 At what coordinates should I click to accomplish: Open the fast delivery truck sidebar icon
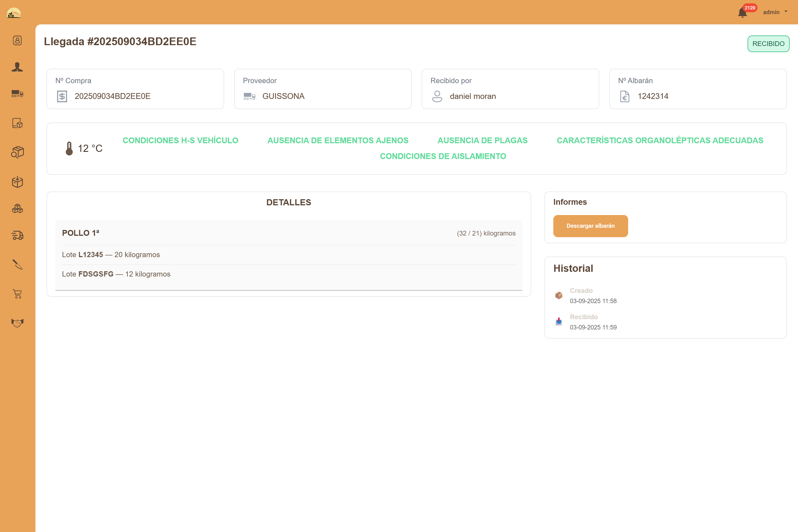pyautogui.click(x=17, y=235)
